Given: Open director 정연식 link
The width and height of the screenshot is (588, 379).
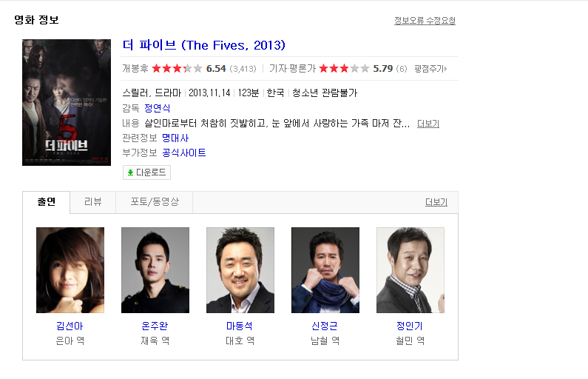Looking at the screenshot, I should coord(157,109).
